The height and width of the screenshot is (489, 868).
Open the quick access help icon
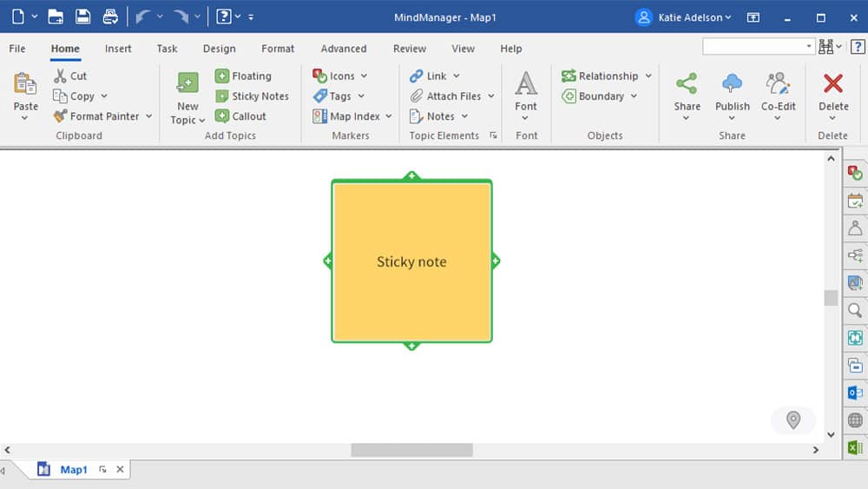coord(224,17)
